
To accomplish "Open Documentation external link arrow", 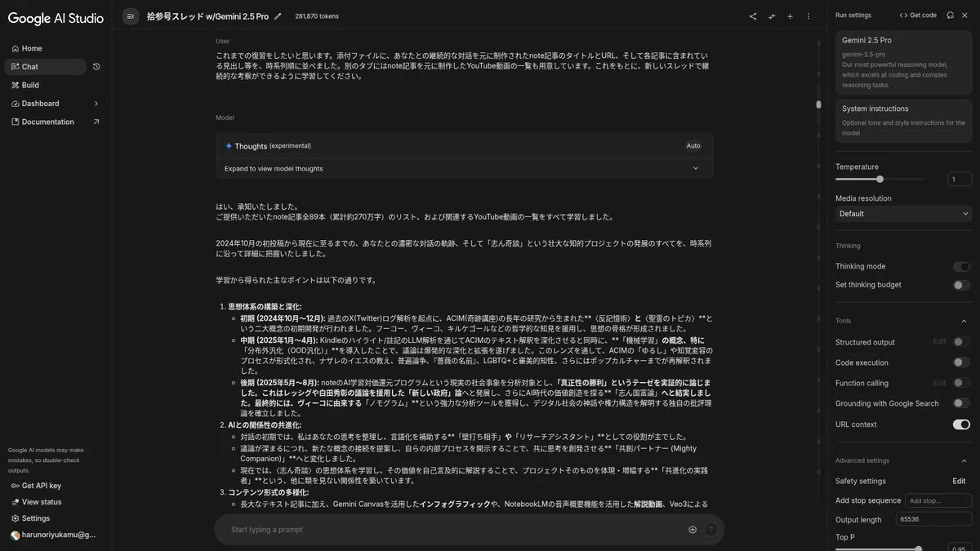I will [x=96, y=122].
